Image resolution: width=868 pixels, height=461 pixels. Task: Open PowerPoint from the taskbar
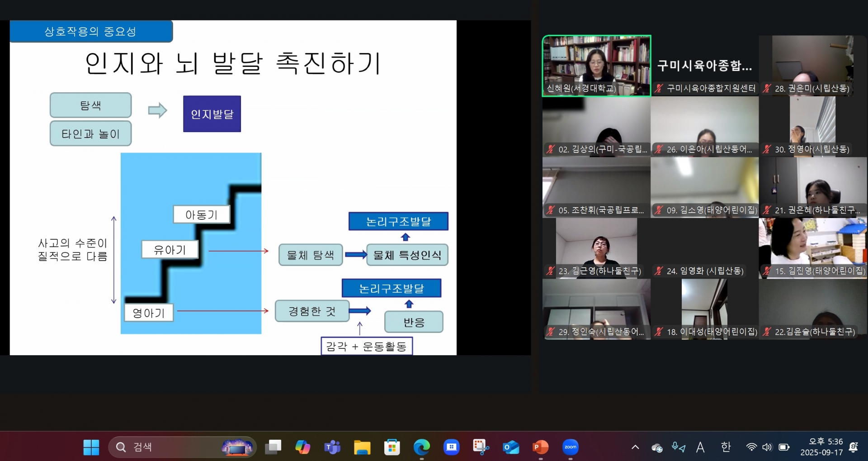coord(540,447)
